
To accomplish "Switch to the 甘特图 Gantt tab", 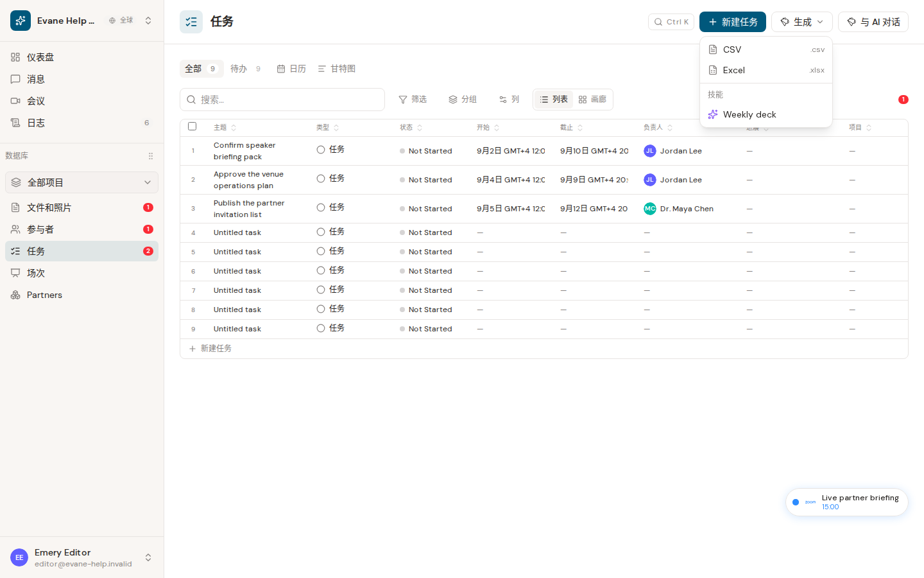I will coord(337,69).
